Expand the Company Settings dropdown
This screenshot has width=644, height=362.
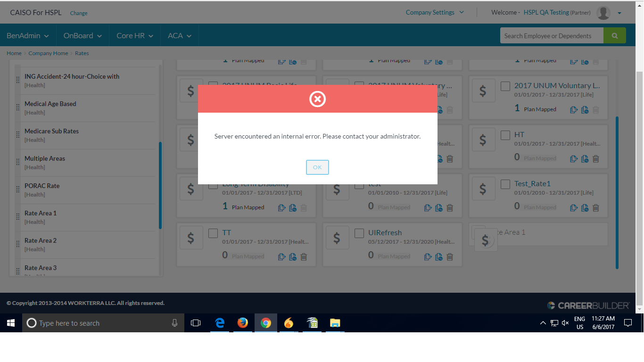[x=435, y=13]
